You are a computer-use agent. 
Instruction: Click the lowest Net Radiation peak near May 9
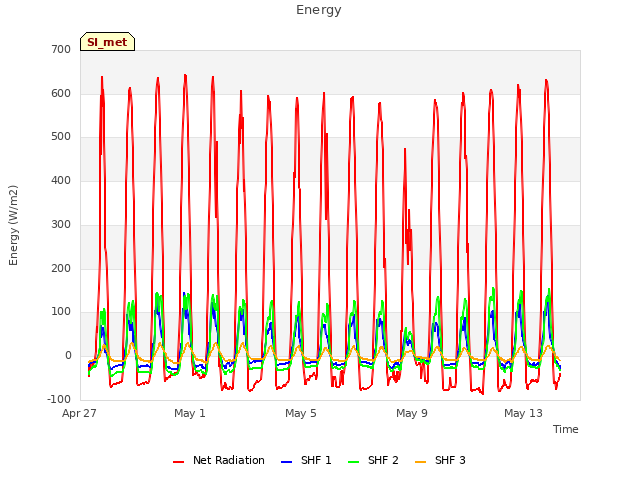405,149
